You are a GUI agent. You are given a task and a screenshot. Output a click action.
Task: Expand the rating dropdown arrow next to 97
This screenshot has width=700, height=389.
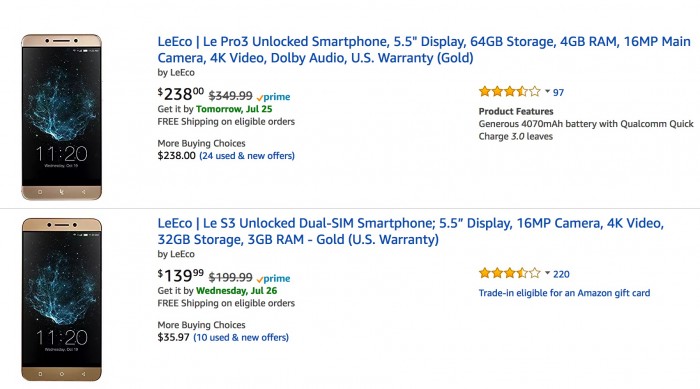click(547, 92)
